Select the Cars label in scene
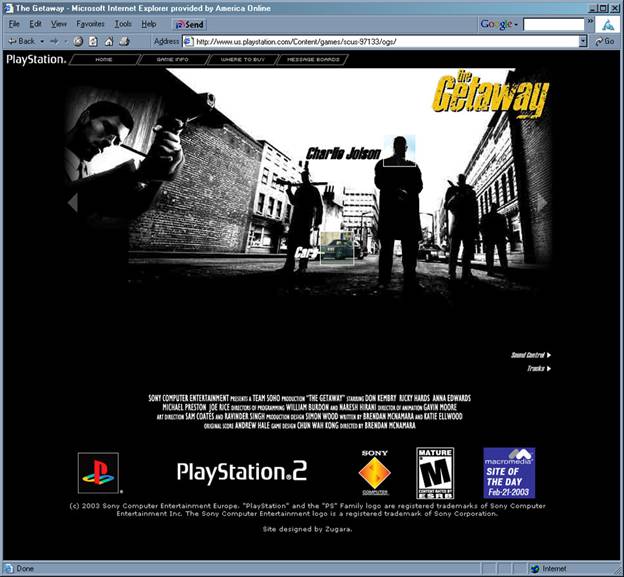The width and height of the screenshot is (624, 577). [306, 253]
